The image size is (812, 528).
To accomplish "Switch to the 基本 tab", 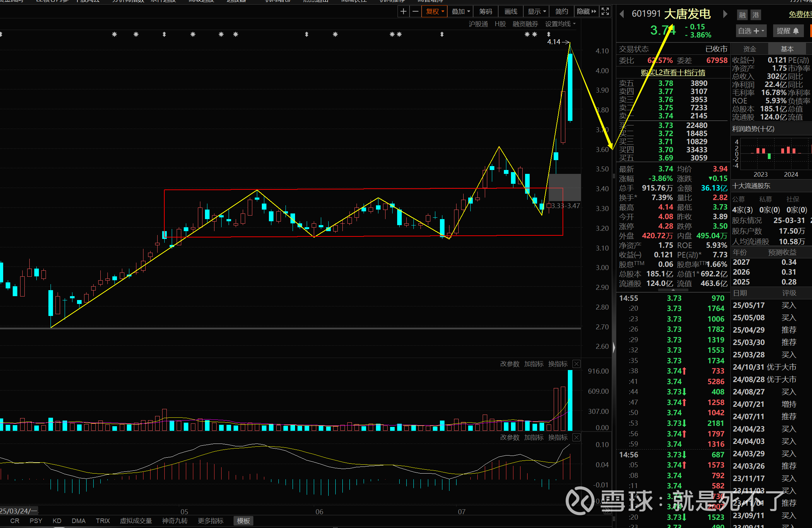I will (787, 49).
